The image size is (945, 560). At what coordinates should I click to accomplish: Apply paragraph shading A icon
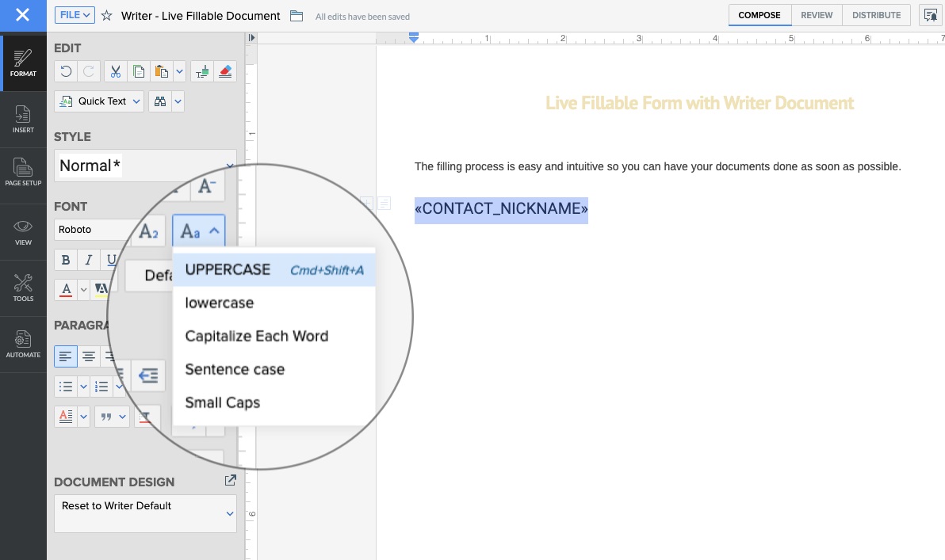[x=66, y=417]
